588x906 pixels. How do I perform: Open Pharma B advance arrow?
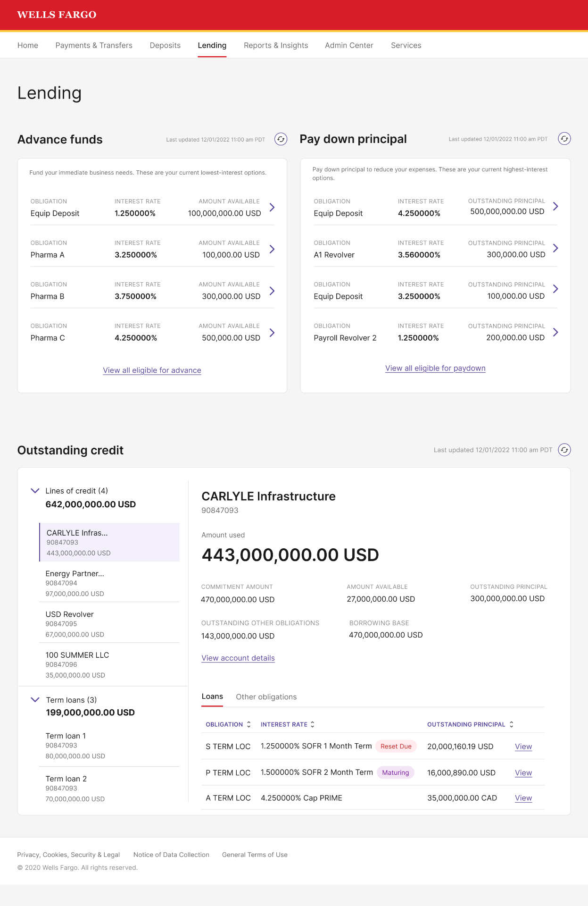[x=272, y=291]
